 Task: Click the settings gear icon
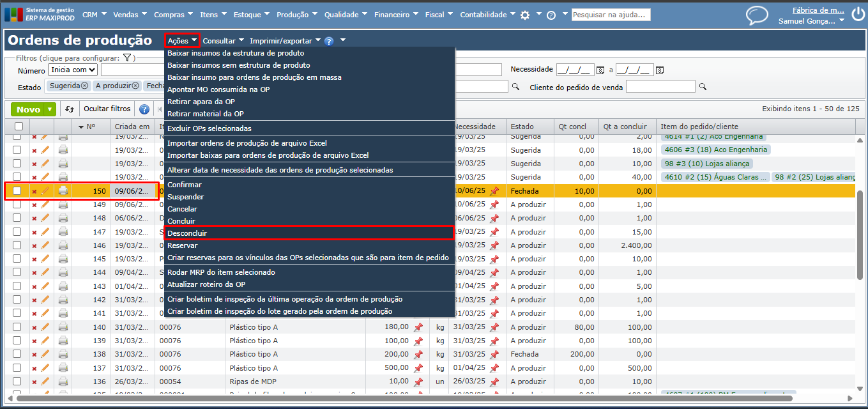coord(525,15)
